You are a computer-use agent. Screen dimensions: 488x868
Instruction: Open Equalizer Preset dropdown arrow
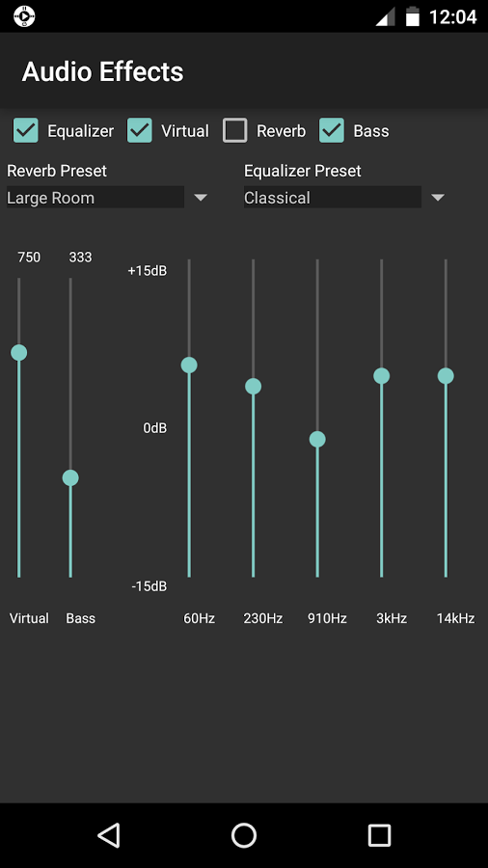[438, 198]
